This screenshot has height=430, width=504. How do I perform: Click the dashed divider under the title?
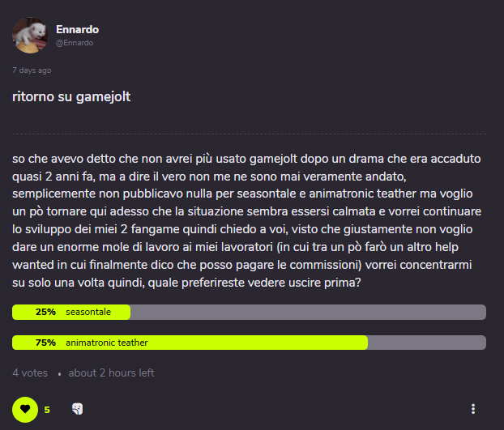[249, 134]
